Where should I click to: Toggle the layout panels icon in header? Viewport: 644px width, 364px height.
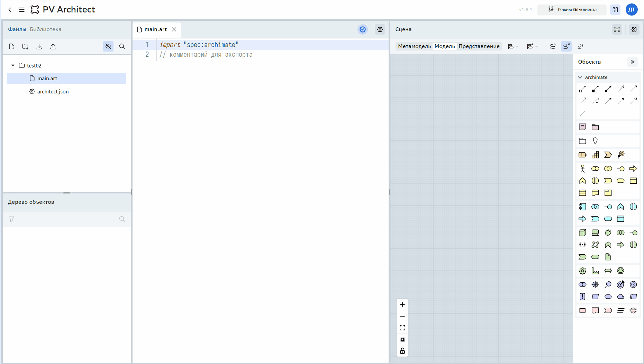click(x=615, y=10)
